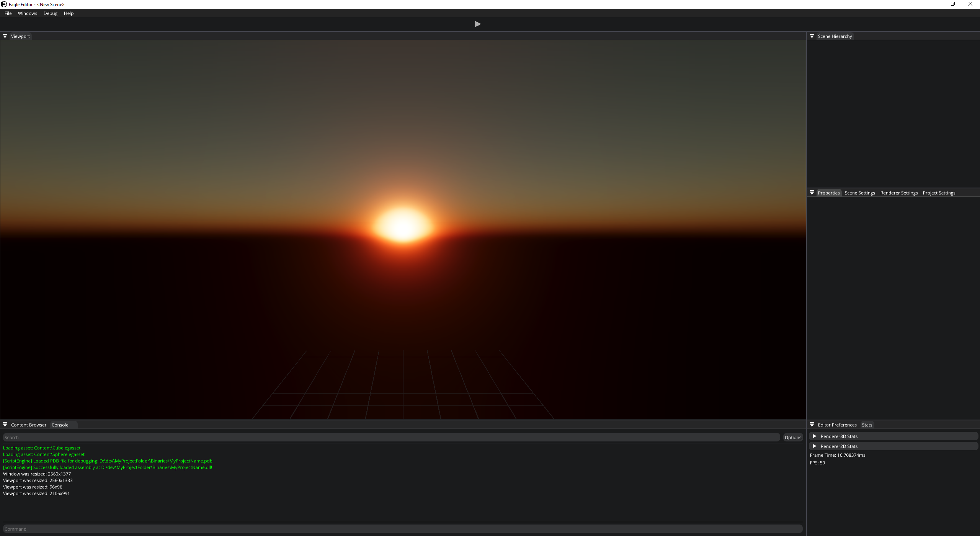Click the Frame Time readout
The image size is (980, 536).
pos(838,455)
